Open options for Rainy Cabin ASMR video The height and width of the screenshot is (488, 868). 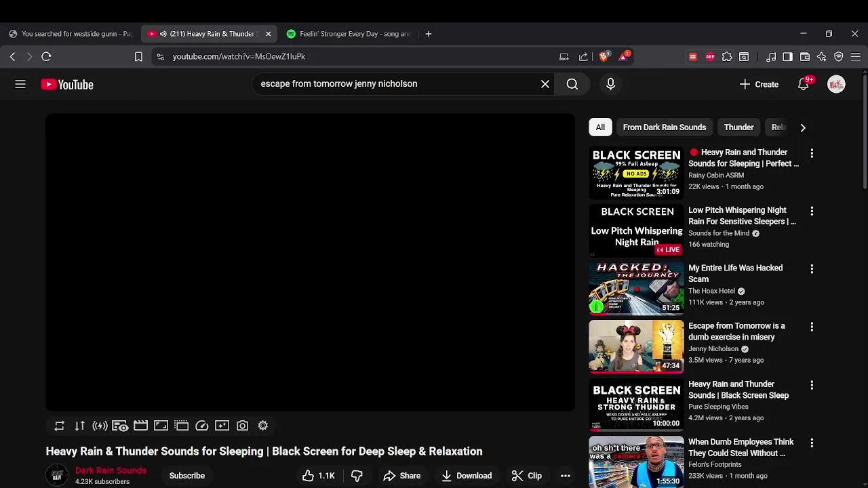(x=812, y=153)
